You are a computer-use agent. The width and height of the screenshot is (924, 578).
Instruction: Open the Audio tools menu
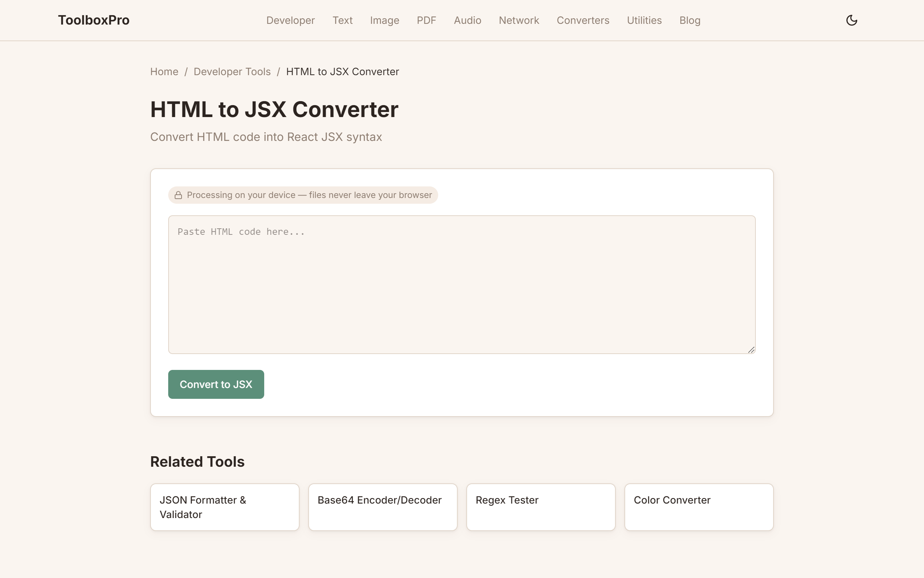467,20
